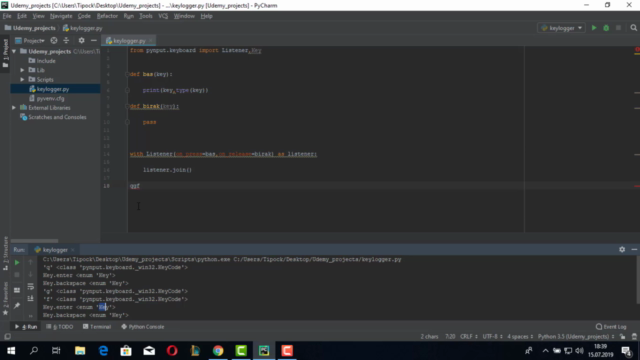The image size is (640, 360).
Task: Select pyvenv.cfg in project tree
Action: click(50, 98)
